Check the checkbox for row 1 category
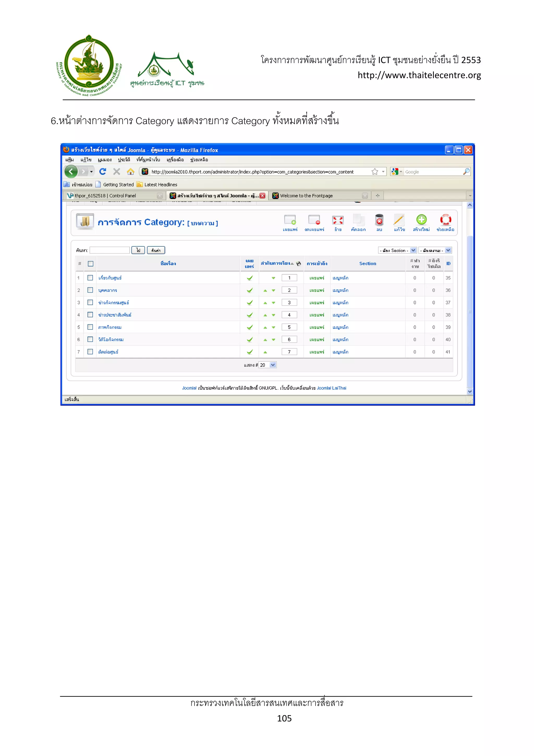This screenshot has height=756, width=534. click(90, 278)
